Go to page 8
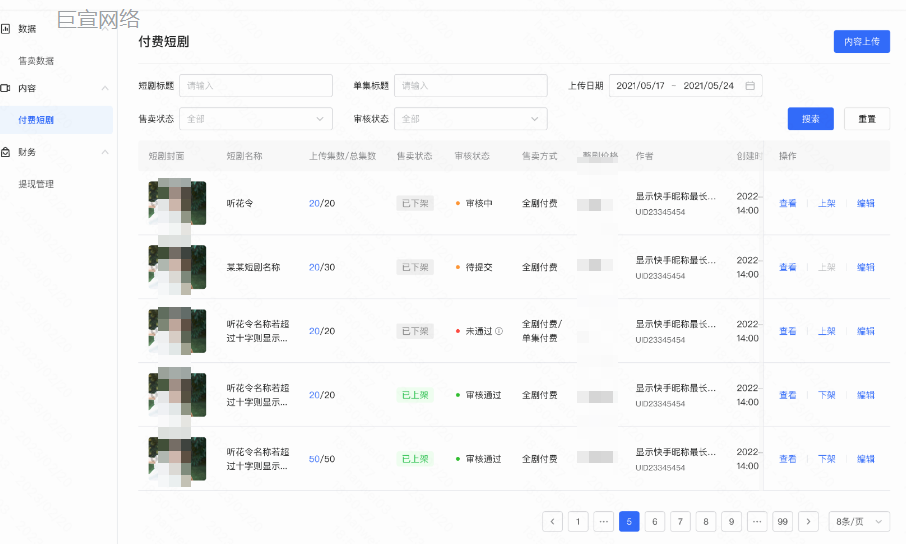Image resolution: width=906 pixels, height=544 pixels. [x=706, y=521]
